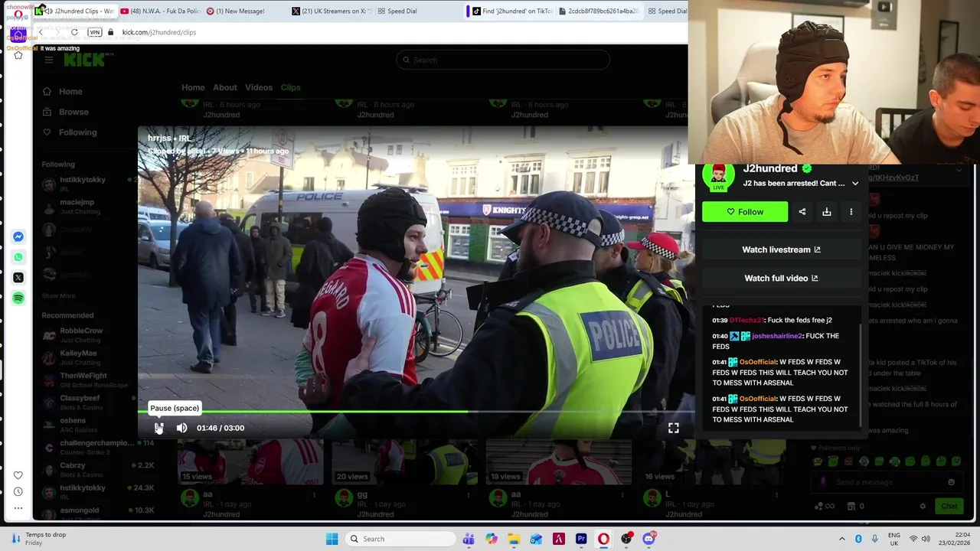
Task: Switch to UK Streamers on X tab
Action: pos(332,11)
